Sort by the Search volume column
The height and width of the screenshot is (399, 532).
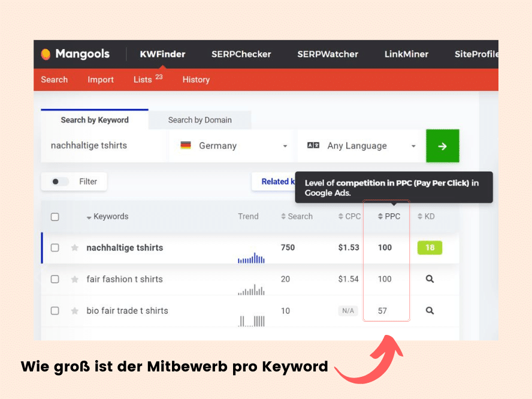(297, 216)
